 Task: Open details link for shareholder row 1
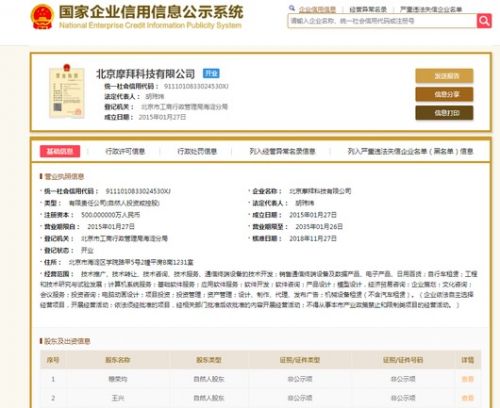468,379
